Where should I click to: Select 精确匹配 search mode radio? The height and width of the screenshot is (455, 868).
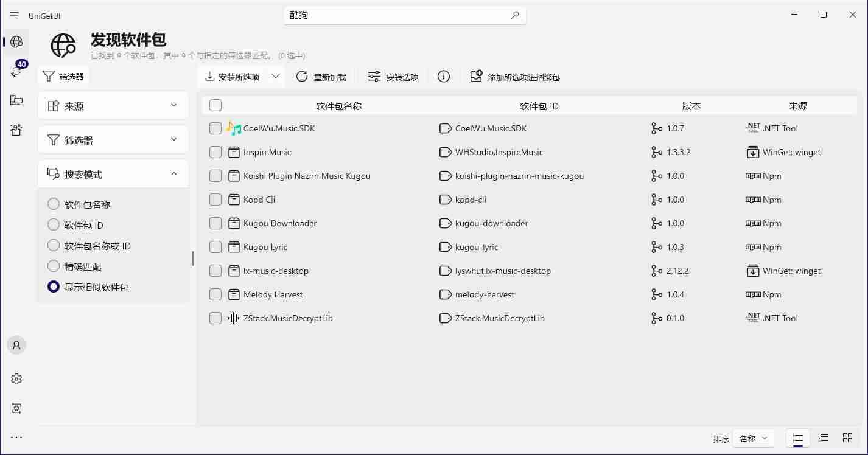pyautogui.click(x=54, y=266)
